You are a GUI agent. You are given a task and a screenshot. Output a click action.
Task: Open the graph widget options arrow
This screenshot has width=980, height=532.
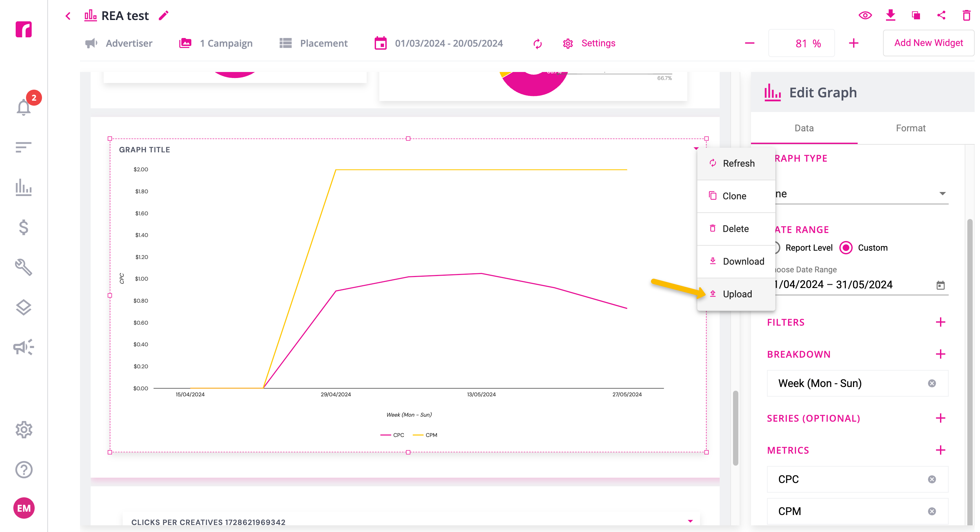[x=696, y=148]
